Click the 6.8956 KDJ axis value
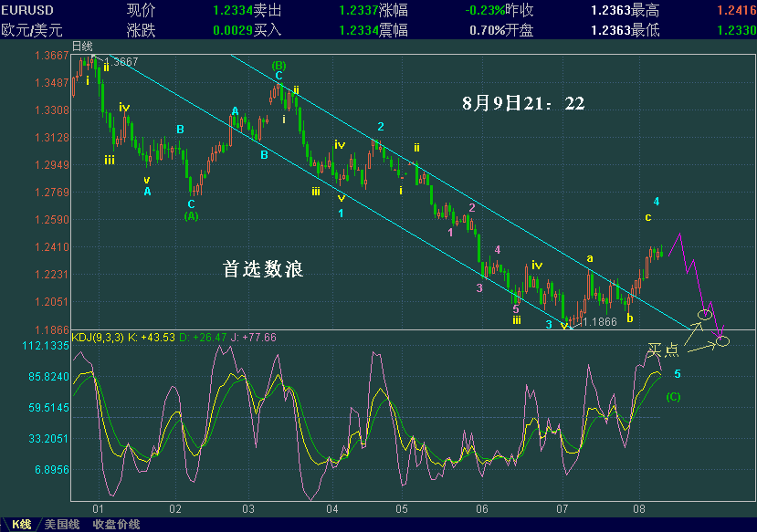The image size is (757, 532). click(x=52, y=469)
